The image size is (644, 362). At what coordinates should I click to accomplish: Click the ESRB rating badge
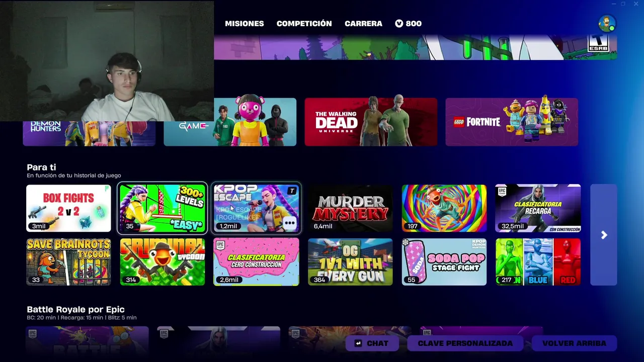[598, 43]
